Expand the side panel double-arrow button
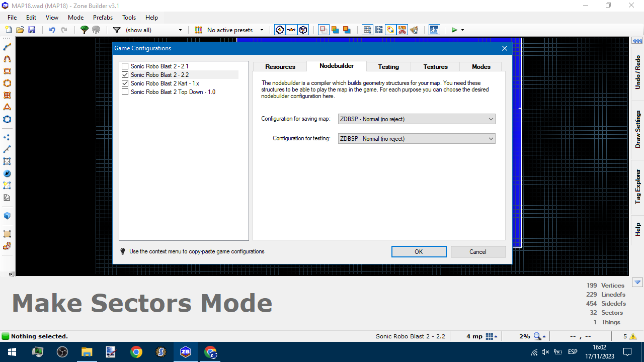 (637, 41)
